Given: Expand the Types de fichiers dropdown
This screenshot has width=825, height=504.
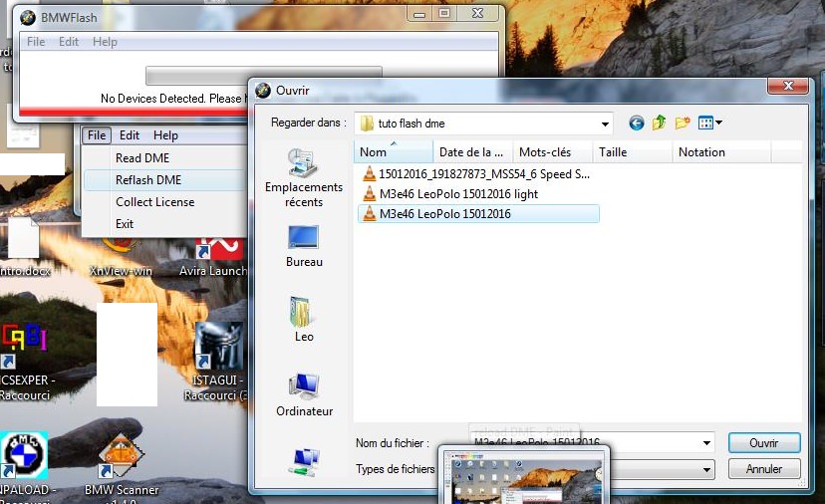Looking at the screenshot, I should pyautogui.click(x=706, y=469).
